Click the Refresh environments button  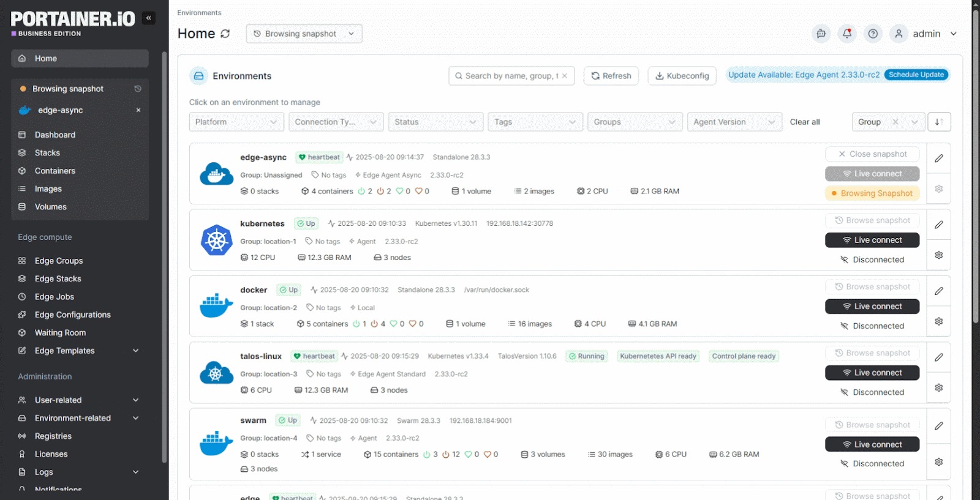pyautogui.click(x=611, y=76)
